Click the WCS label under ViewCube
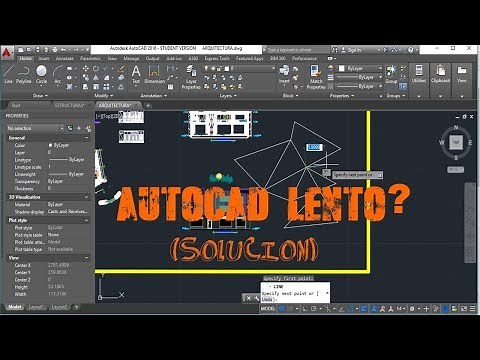 pyautogui.click(x=455, y=170)
